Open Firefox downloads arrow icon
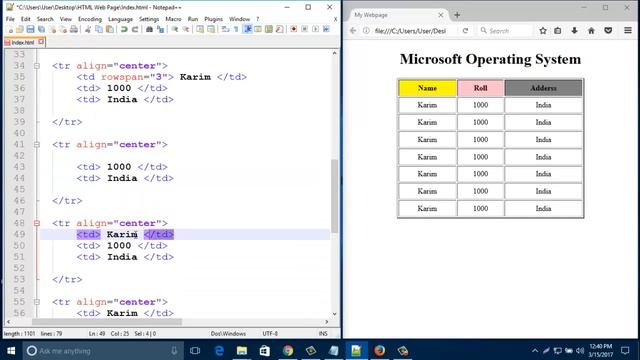Screen dimensions: 640x360 (574, 31)
